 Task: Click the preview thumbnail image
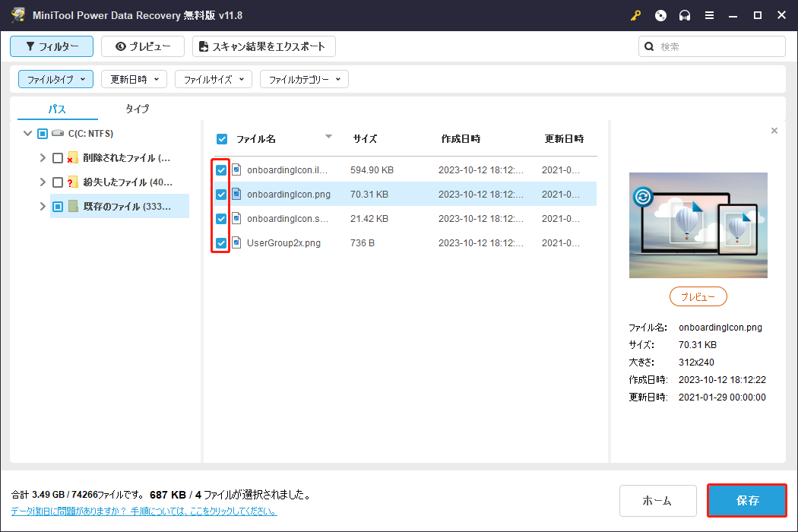coord(698,225)
